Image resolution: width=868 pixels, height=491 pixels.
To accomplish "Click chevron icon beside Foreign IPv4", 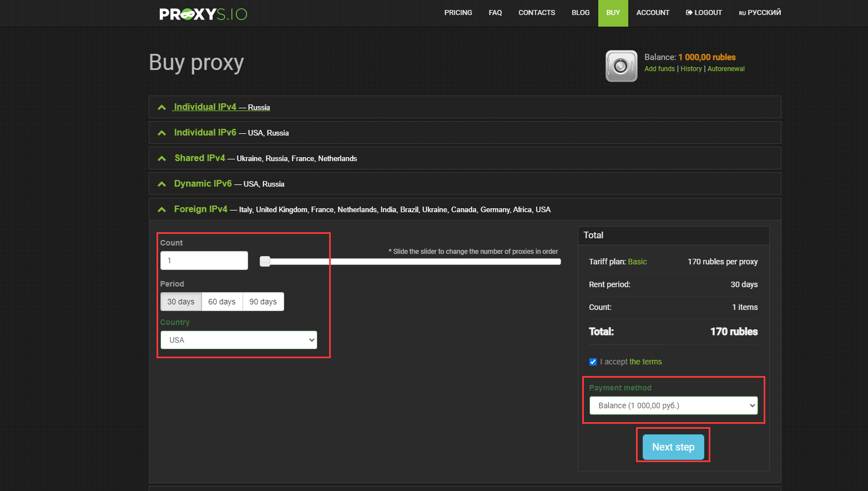I will point(162,209).
